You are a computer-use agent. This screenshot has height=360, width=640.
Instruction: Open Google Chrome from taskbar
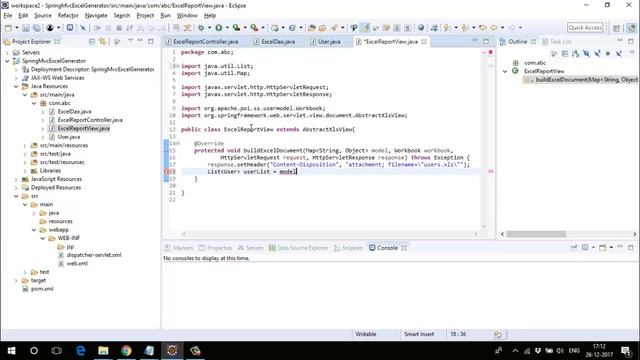click(126, 351)
